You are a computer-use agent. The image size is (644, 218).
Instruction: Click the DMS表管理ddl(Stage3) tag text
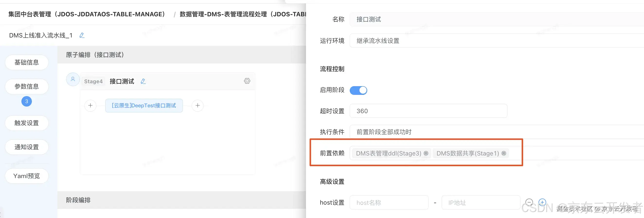click(388, 153)
